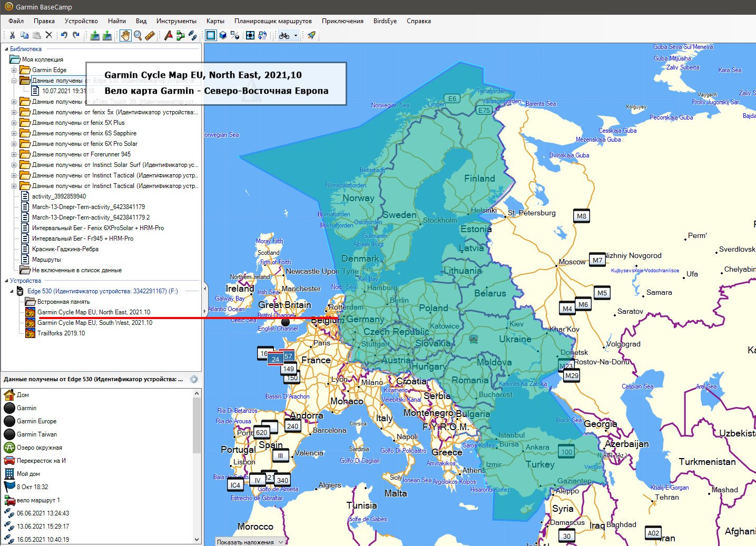Activate the Zoom magnifier tool
Viewport: 756px width, 546px height.
(138, 35)
